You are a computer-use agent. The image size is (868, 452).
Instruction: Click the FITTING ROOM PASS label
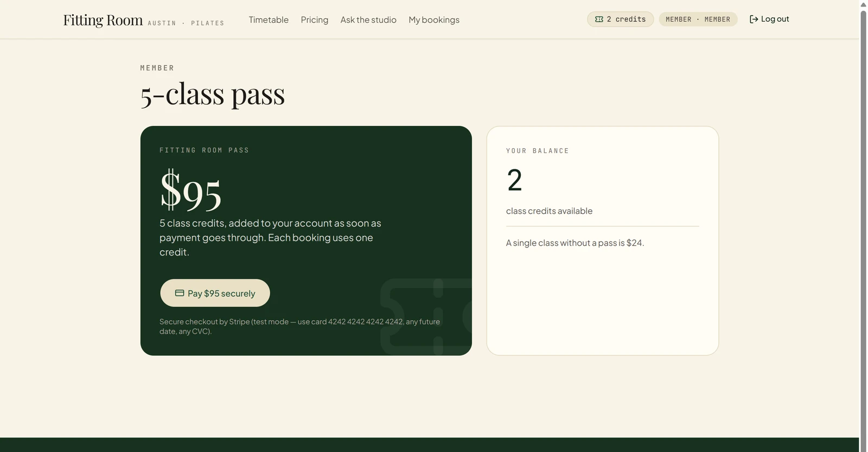[204, 150]
